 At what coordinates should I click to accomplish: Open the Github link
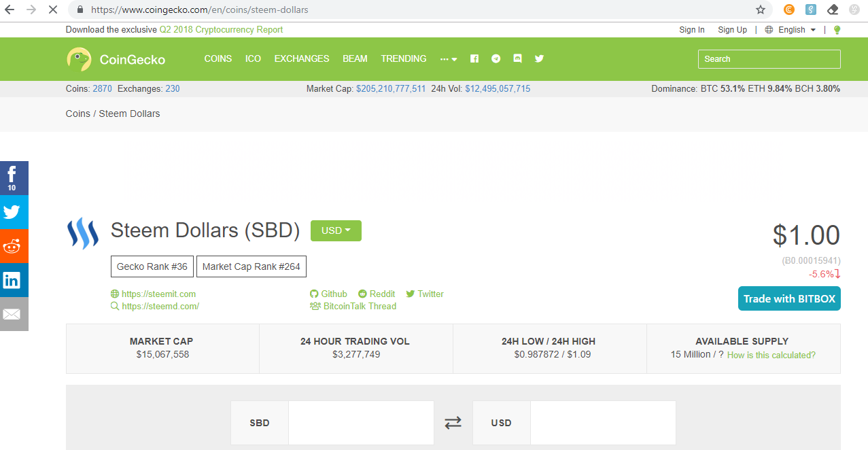pos(329,294)
